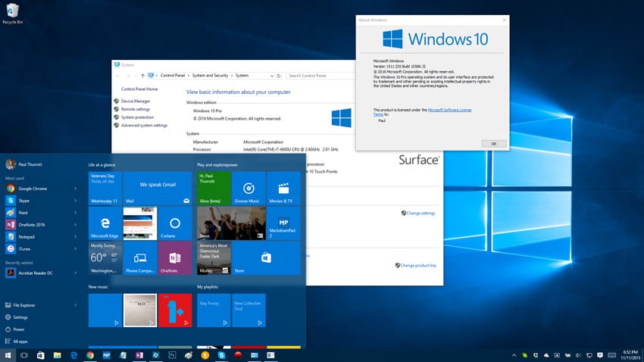
Task: Go to Control Panel Home
Action: (x=139, y=89)
